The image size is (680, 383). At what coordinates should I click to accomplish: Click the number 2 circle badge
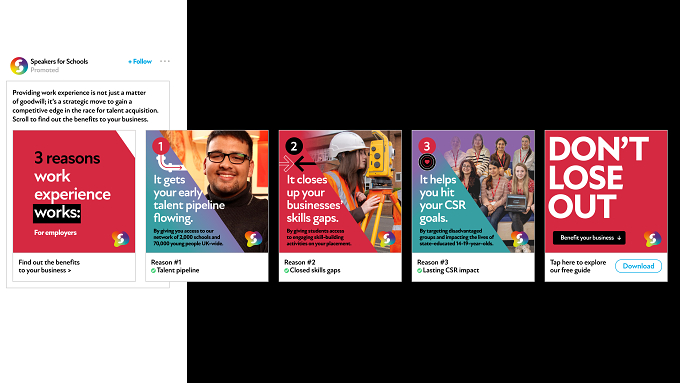tap(294, 147)
